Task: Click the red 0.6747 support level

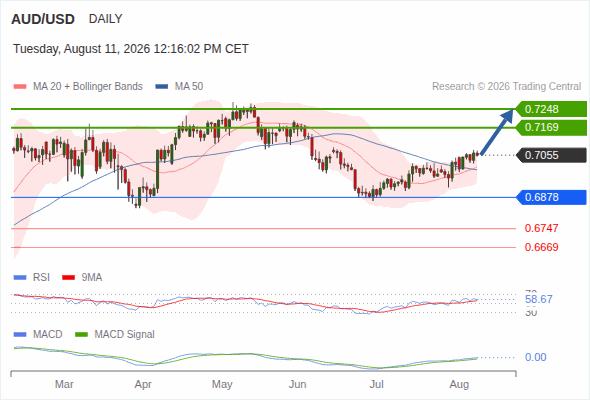Action: [x=541, y=228]
